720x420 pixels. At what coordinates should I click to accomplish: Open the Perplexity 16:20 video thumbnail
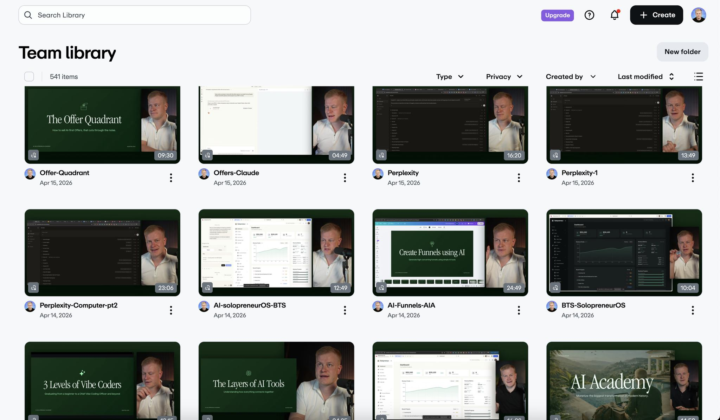coord(450,124)
